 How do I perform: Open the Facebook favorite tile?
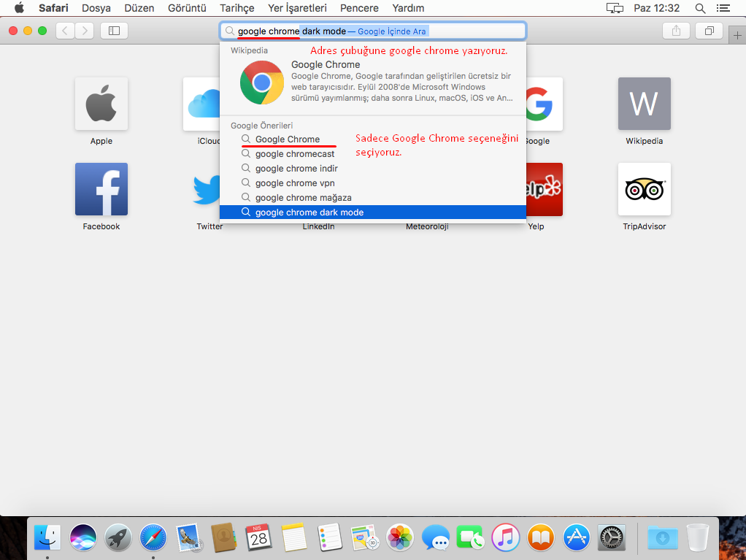coord(101,189)
